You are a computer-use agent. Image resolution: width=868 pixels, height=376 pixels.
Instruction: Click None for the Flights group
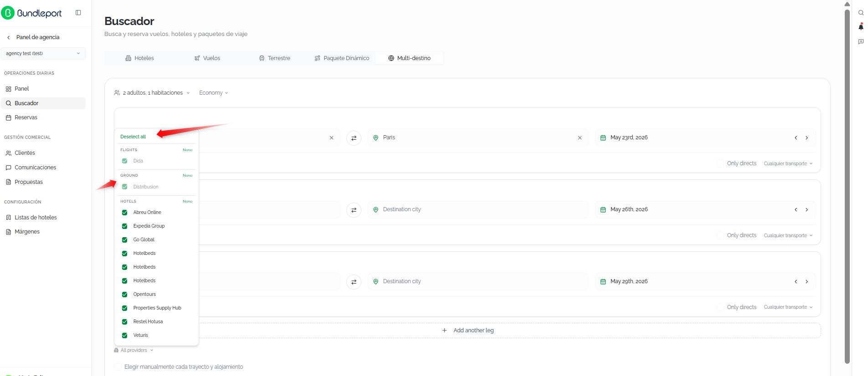(x=188, y=150)
